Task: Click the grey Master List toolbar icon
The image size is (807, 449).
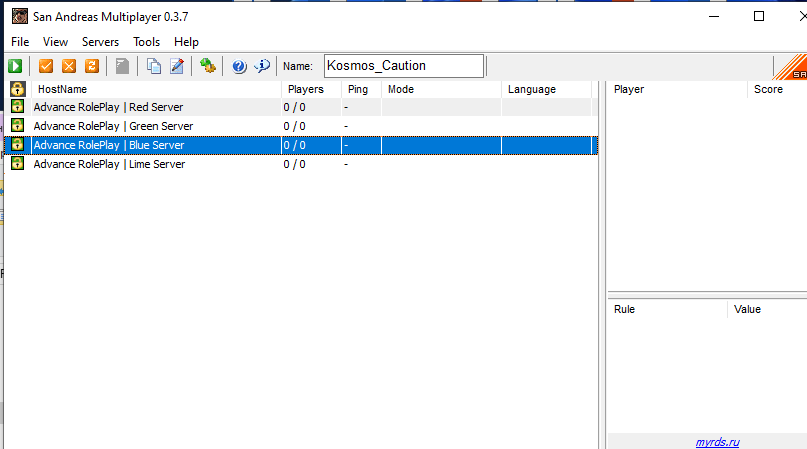Action: tap(122, 66)
